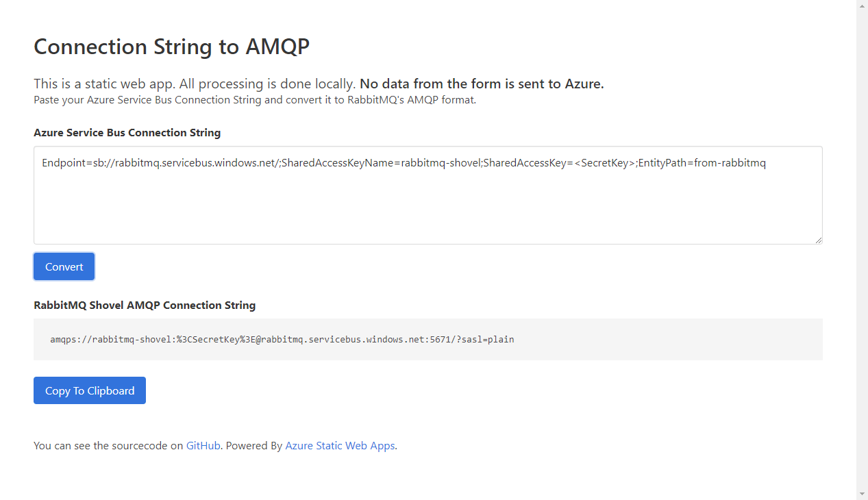Click the 'Connection String to AMQP' heading

(171, 47)
